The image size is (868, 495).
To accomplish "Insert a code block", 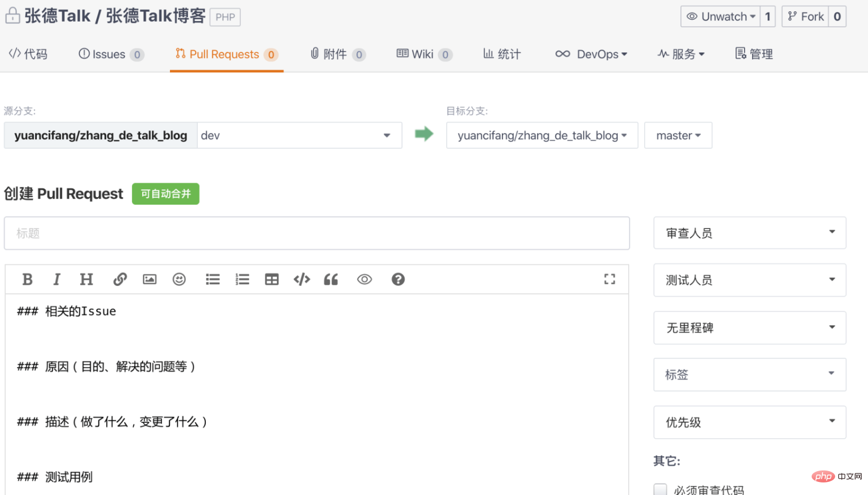I will (x=302, y=279).
